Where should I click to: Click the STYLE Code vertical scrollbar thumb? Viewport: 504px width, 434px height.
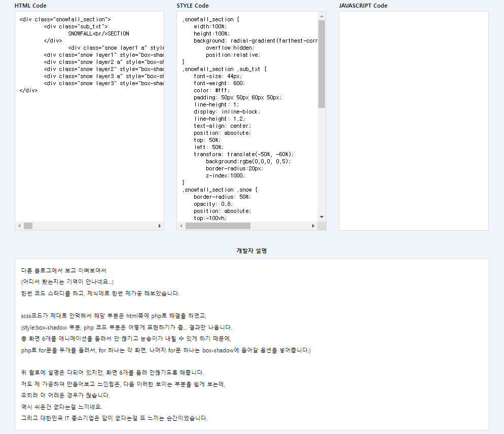(321, 63)
